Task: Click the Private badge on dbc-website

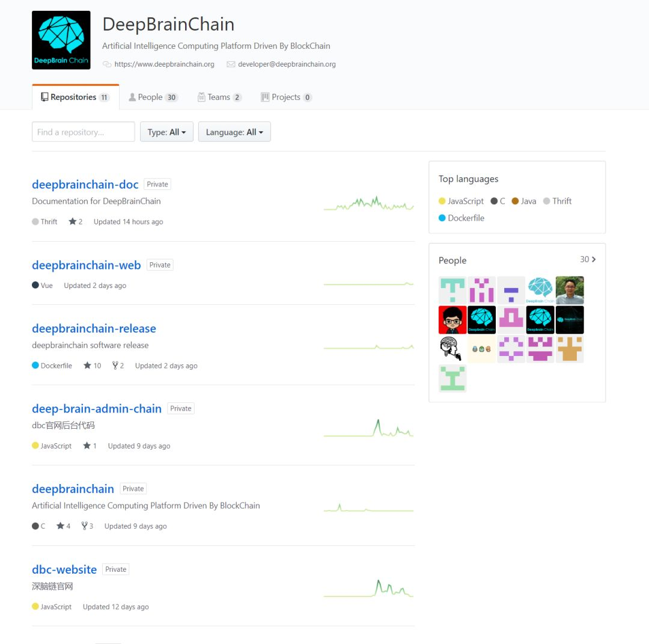Action: pos(116,569)
